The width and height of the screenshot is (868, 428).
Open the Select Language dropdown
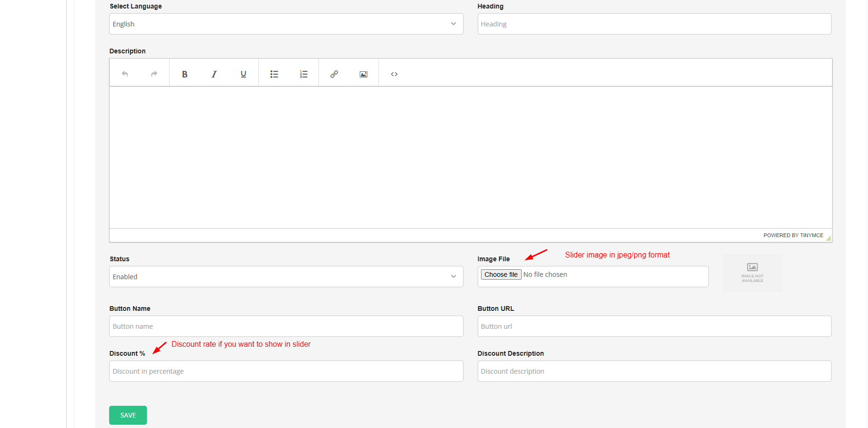click(x=286, y=24)
